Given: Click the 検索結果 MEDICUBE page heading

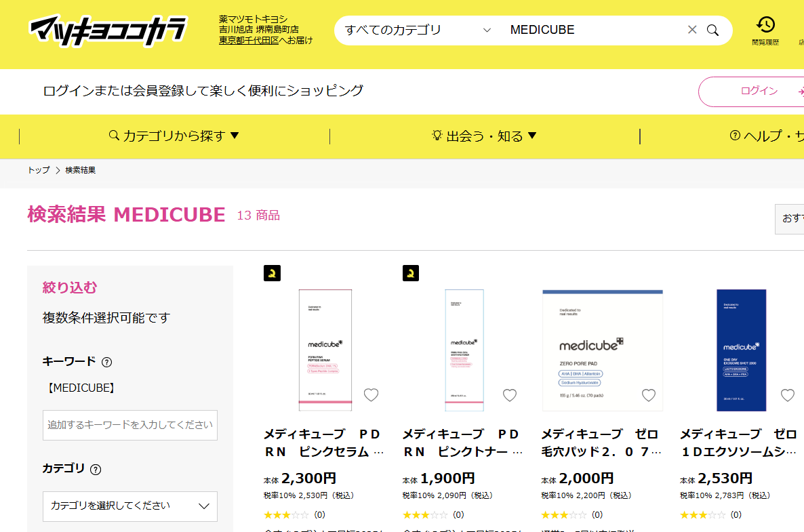Looking at the screenshot, I should pos(126,214).
